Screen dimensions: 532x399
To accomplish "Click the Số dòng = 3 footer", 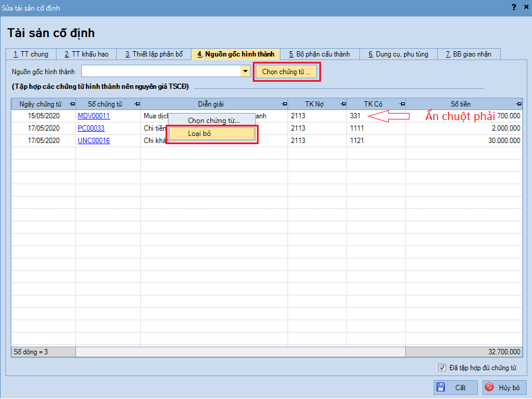I will [x=44, y=352].
